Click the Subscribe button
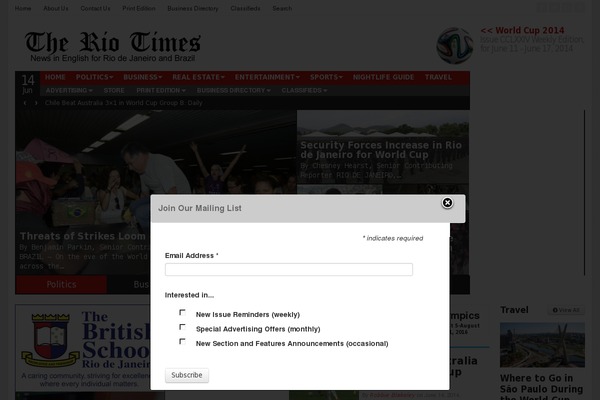Screen dimensions: 600x400 (x=187, y=375)
